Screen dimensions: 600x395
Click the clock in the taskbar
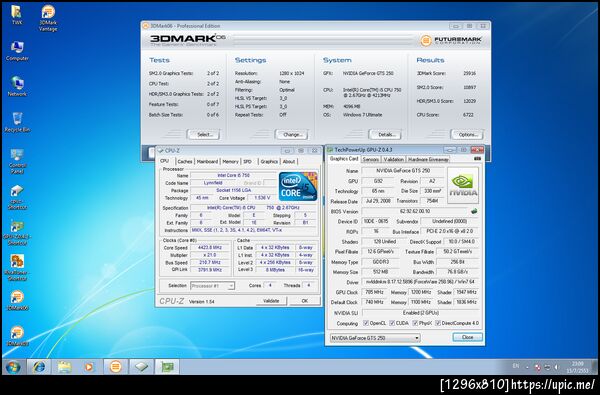coord(578,367)
